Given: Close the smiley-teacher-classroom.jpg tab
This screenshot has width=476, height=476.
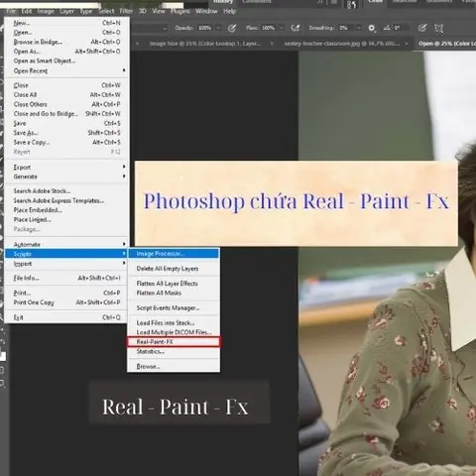Looking at the screenshot, I should [407, 44].
